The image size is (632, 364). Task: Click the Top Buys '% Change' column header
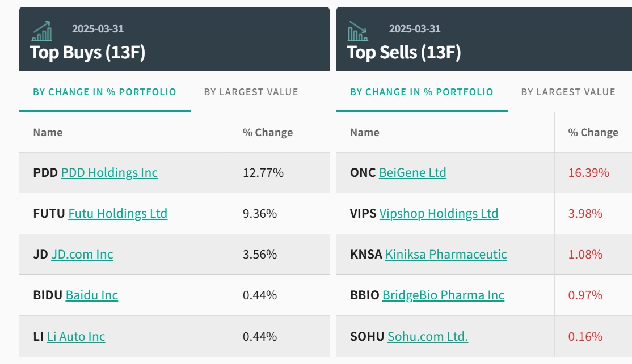click(268, 133)
